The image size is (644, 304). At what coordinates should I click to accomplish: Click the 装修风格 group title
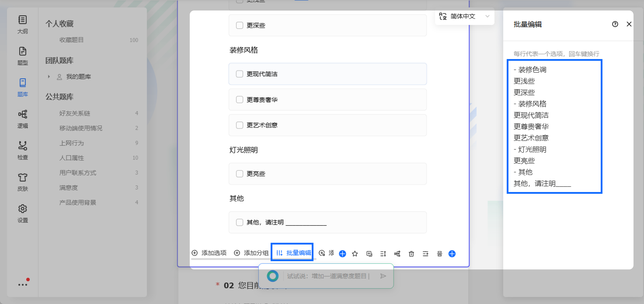coord(244,50)
